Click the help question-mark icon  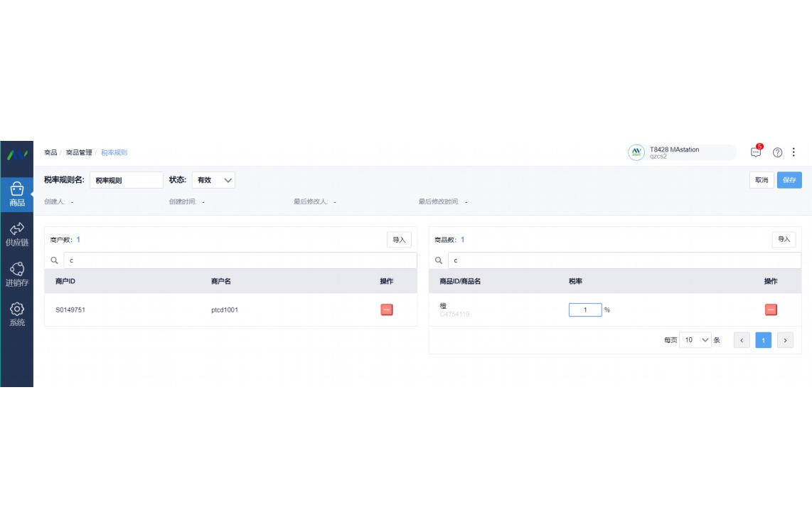[776, 152]
